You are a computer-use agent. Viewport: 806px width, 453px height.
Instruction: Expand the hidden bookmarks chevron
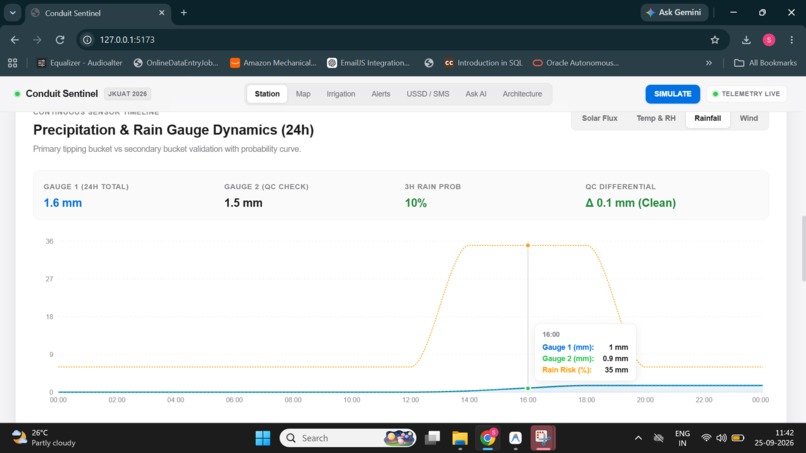[709, 63]
